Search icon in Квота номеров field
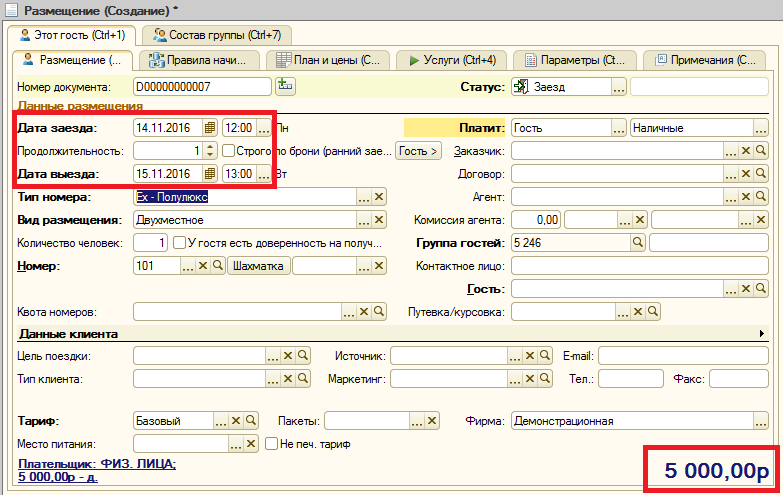The height and width of the screenshot is (495, 783). (379, 312)
